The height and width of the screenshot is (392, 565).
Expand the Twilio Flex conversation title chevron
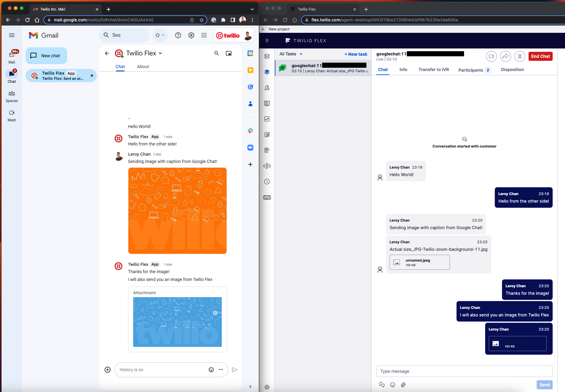pos(161,53)
